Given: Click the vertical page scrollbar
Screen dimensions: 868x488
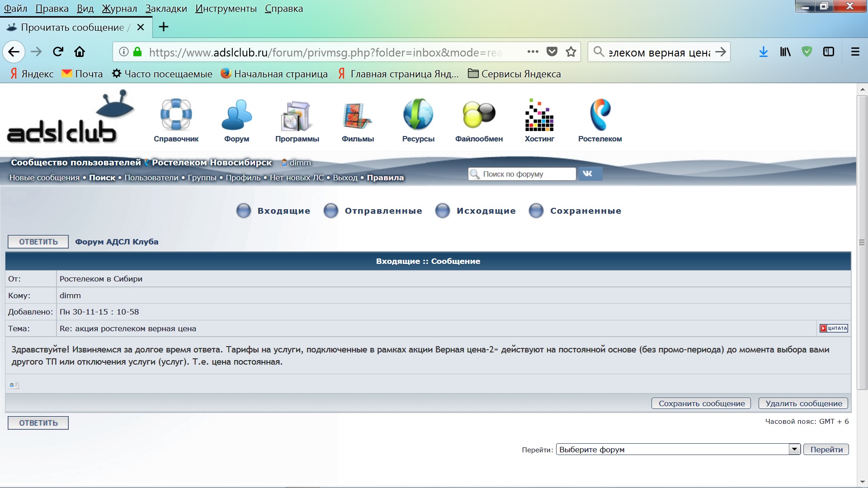Looking at the screenshot, I should [862, 242].
